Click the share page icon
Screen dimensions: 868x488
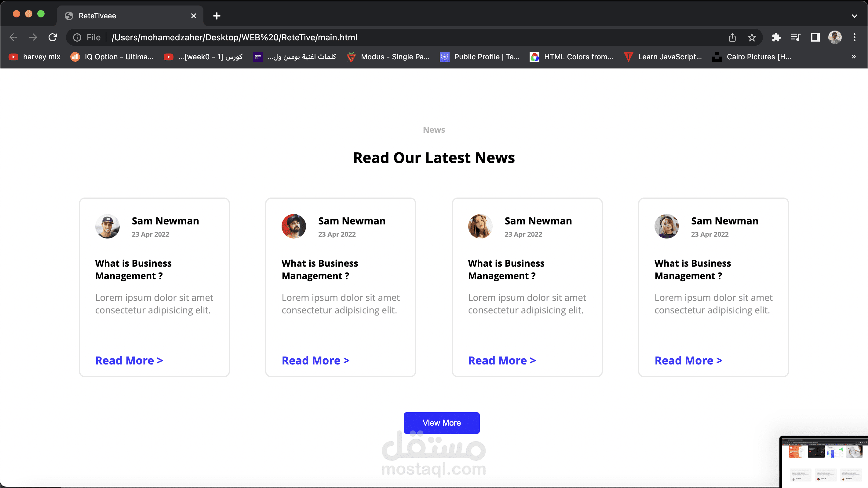tap(732, 37)
